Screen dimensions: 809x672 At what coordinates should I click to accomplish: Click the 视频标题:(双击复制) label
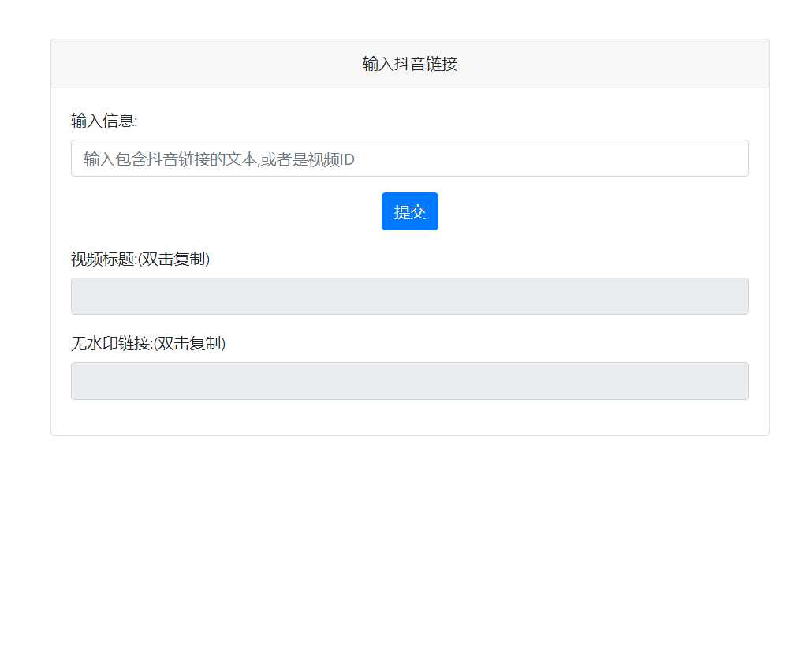point(140,259)
